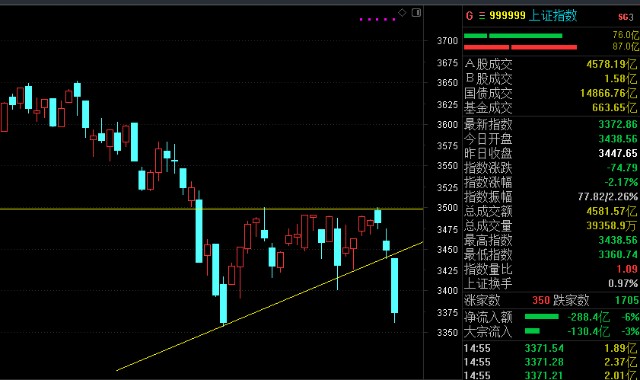This screenshot has width=640, height=380.
Task: Select the stock code 999999
Action: [x=507, y=16]
